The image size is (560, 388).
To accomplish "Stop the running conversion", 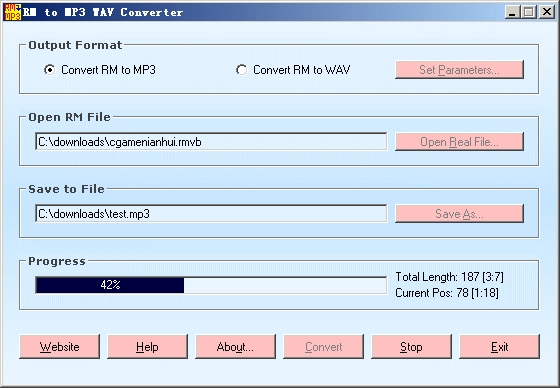I will 411,347.
